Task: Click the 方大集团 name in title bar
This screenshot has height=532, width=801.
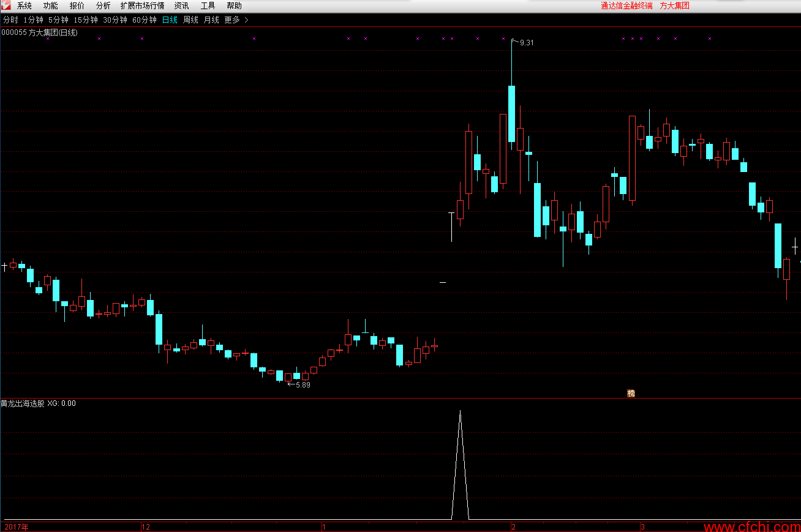Action: point(675,6)
